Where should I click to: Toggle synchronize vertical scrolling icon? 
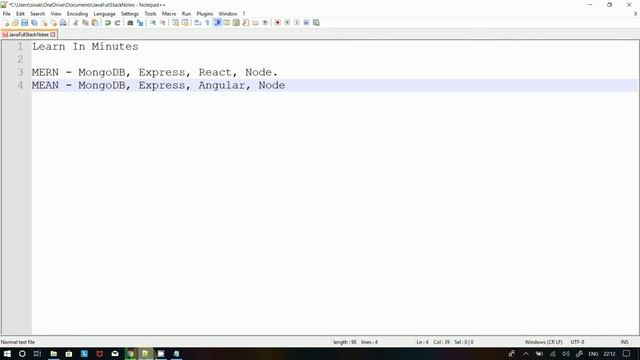pos(175,22)
